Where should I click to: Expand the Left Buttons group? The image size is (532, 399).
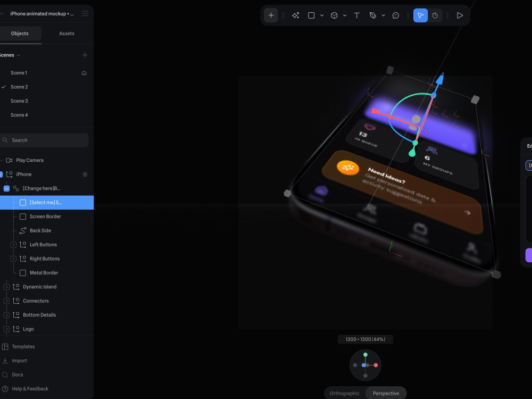point(13,245)
